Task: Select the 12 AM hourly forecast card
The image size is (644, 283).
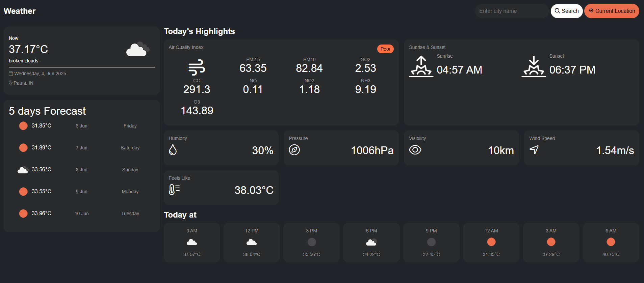Action: coord(491,243)
